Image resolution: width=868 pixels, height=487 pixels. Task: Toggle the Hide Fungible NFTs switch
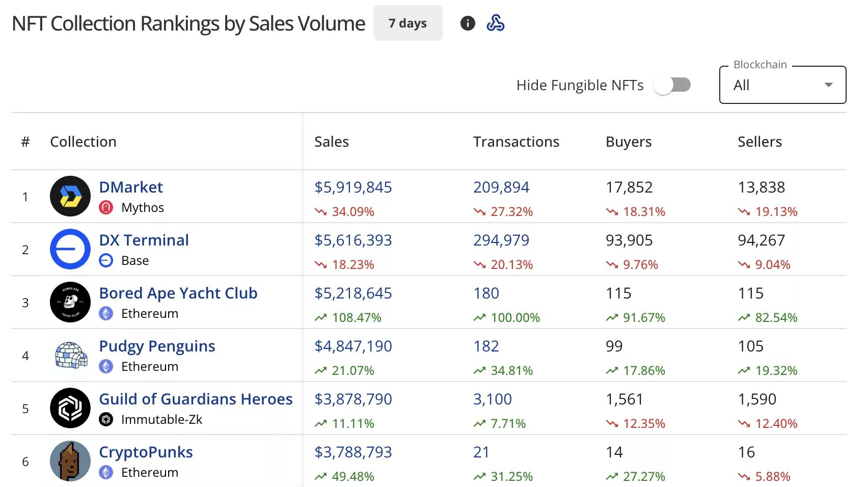coord(672,85)
